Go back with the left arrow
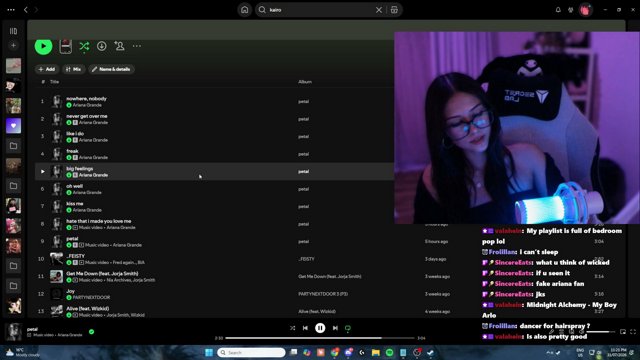640x360 pixels. pyautogui.click(x=26, y=9)
